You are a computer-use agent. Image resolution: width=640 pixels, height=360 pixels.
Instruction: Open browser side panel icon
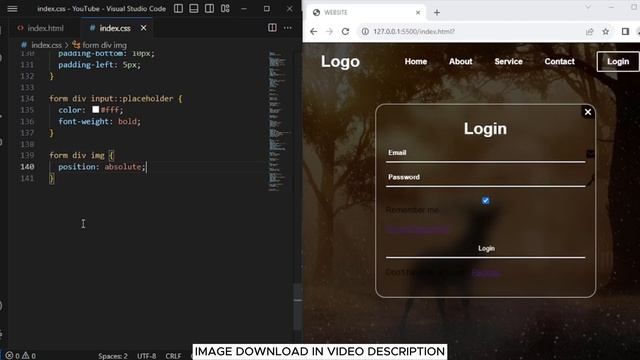point(625,31)
